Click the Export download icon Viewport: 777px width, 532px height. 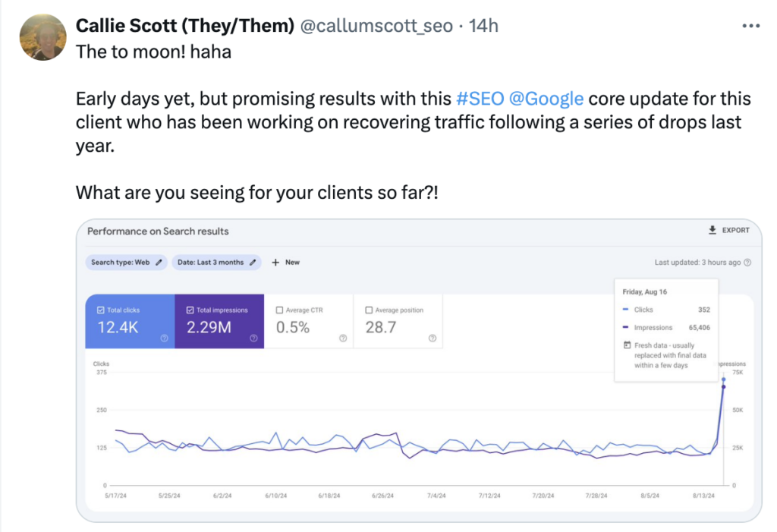pyautogui.click(x=712, y=231)
